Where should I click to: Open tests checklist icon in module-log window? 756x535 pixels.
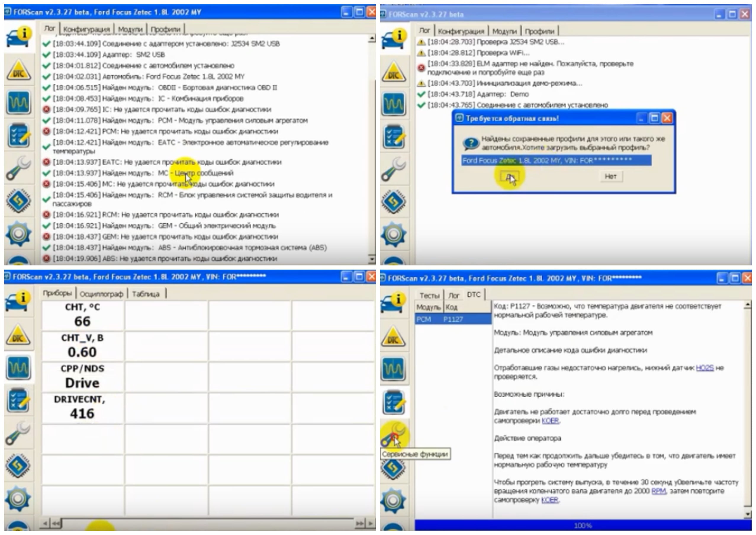tap(19, 135)
